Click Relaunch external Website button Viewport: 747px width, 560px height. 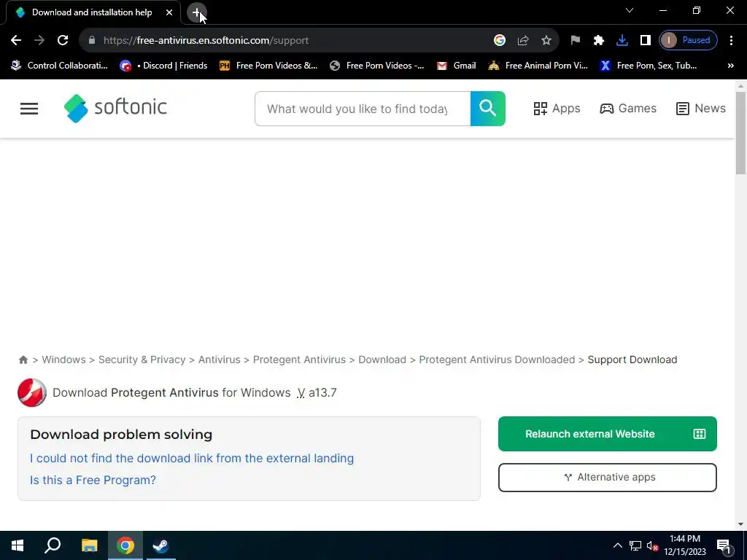pos(608,434)
